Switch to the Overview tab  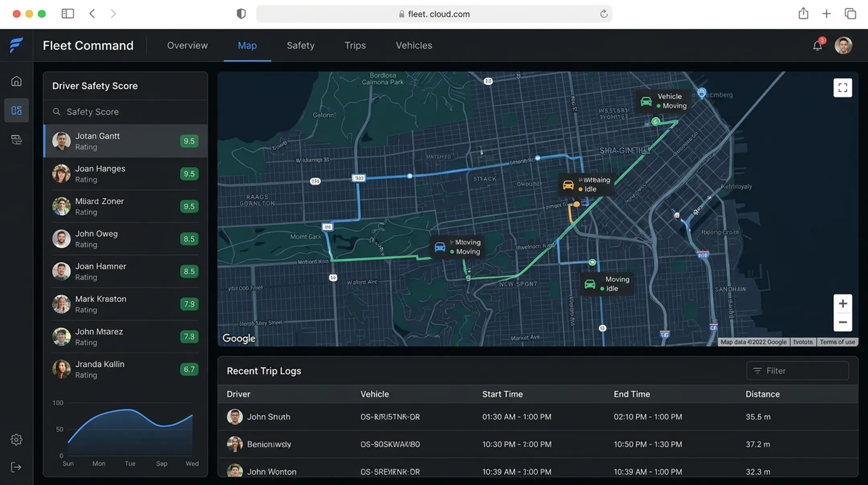[x=187, y=45]
